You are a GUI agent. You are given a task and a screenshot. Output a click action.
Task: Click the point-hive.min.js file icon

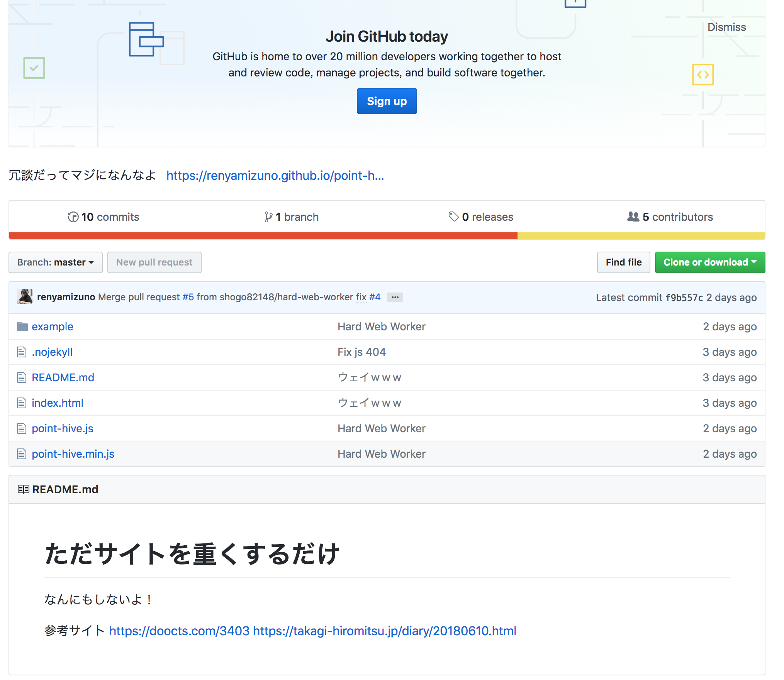pyautogui.click(x=22, y=454)
